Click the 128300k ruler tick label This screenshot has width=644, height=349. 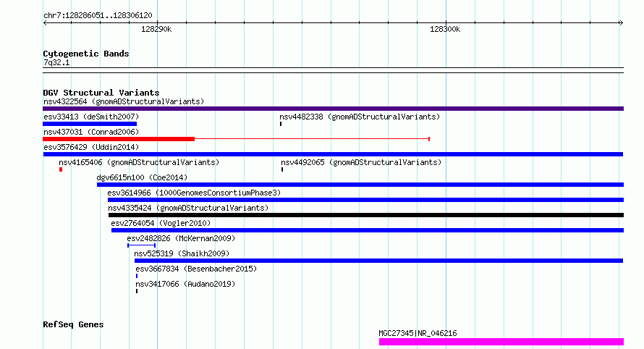(445, 29)
